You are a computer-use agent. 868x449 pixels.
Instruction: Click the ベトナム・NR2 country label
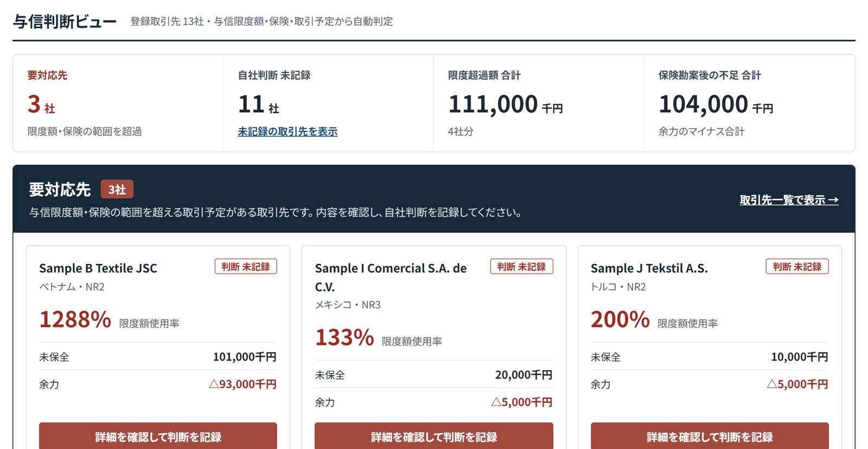72,287
